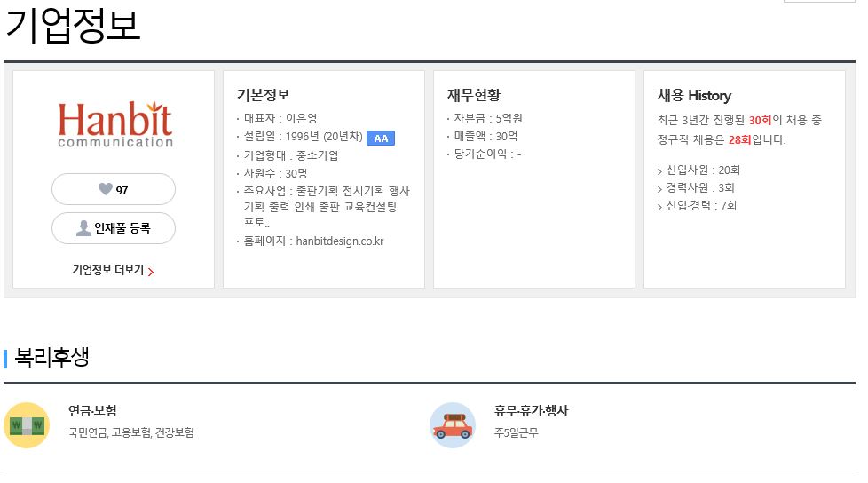Click the blue AA credit rating badge
Viewport: 868px width, 483px height.
[x=381, y=139]
